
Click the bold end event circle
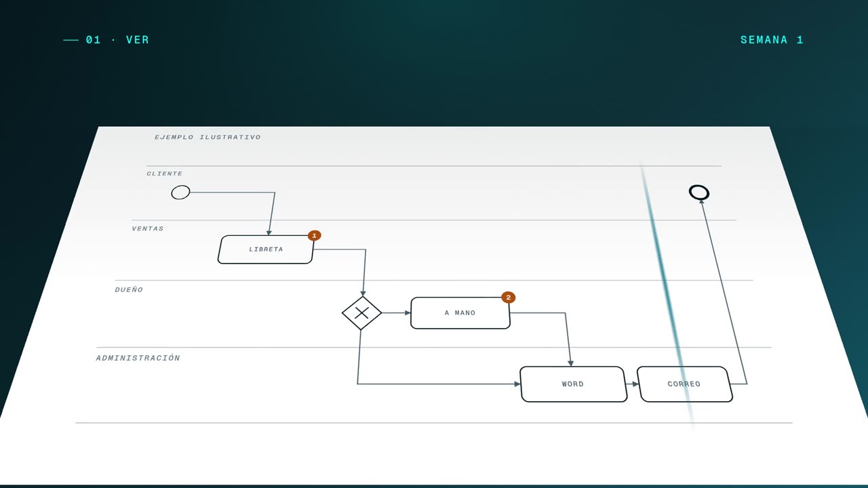click(699, 192)
